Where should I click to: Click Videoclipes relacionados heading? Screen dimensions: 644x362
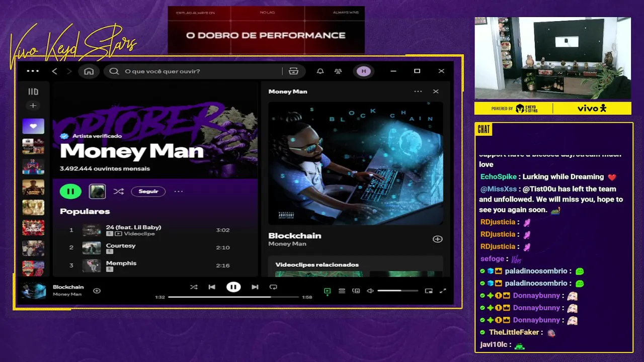click(317, 264)
